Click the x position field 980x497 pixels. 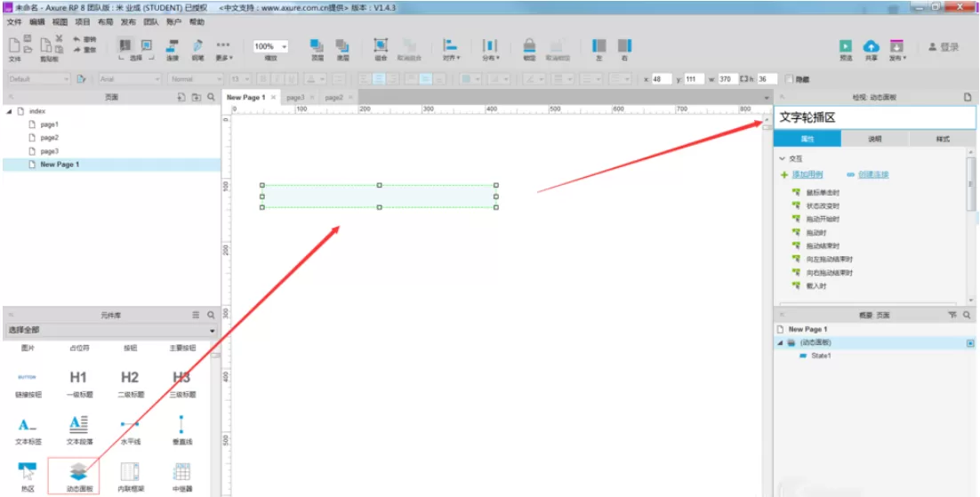pos(662,79)
